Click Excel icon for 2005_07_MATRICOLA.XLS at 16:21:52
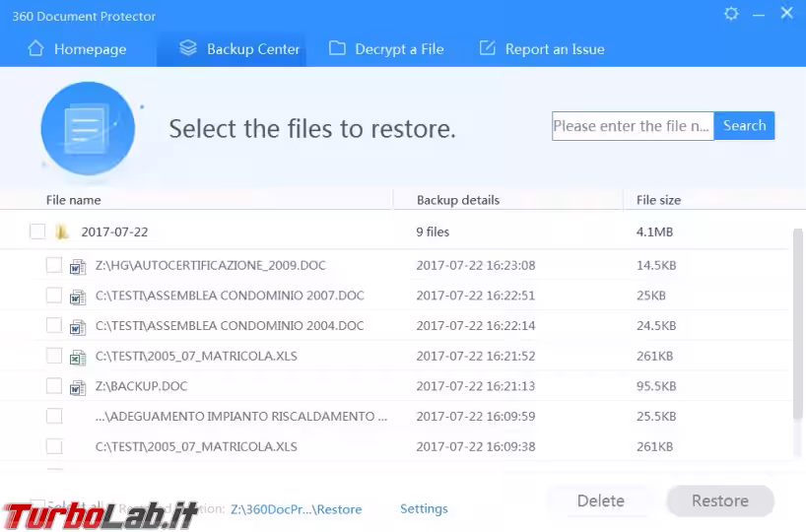Screen dimensions: 806x532 (78, 358)
